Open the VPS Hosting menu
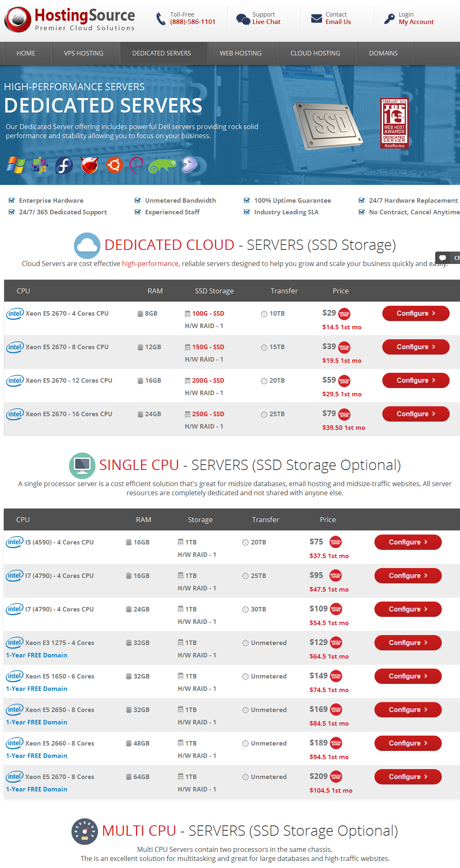460x868 pixels. coord(83,53)
